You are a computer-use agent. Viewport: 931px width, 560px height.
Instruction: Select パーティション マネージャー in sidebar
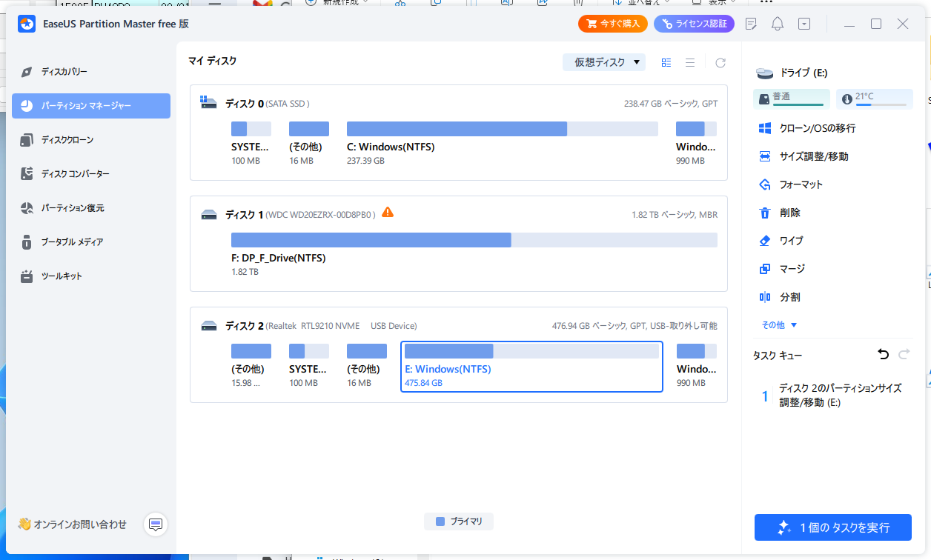[91, 106]
